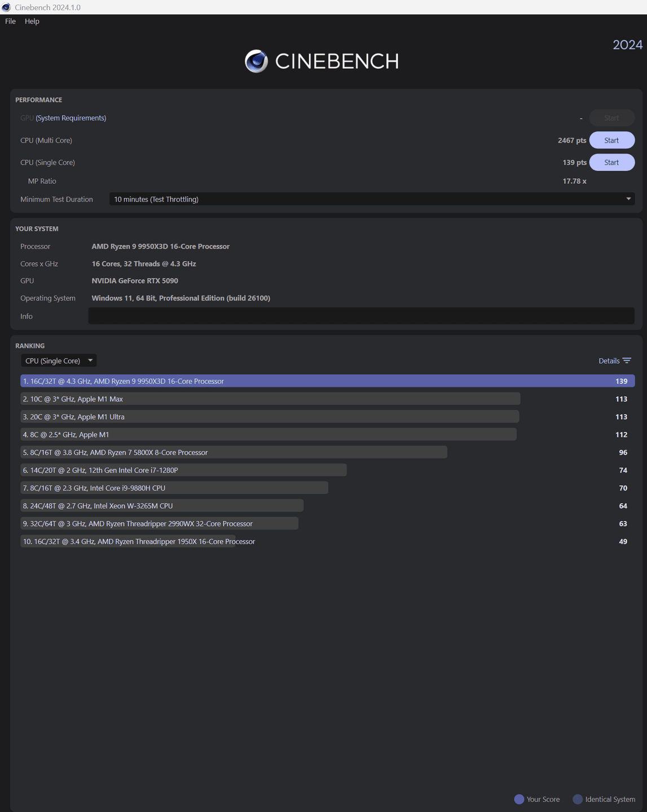Click the disabled GPU Start button
Image resolution: width=647 pixels, height=812 pixels.
(612, 118)
